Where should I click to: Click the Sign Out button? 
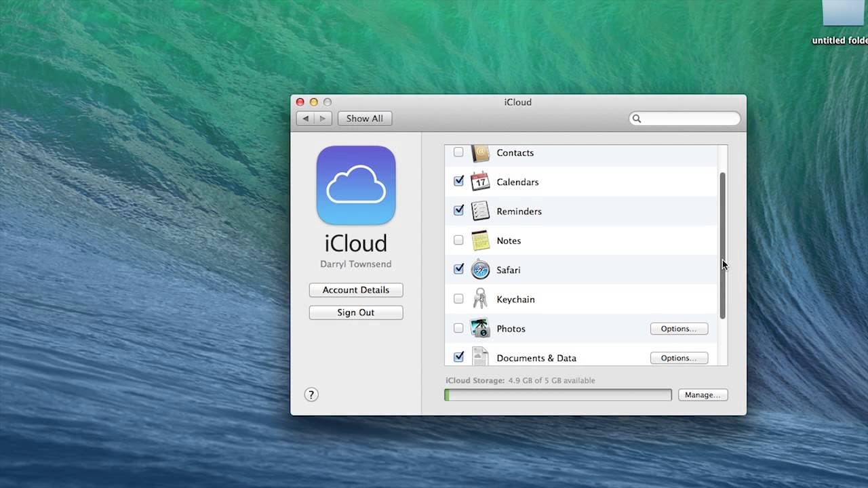(x=356, y=312)
